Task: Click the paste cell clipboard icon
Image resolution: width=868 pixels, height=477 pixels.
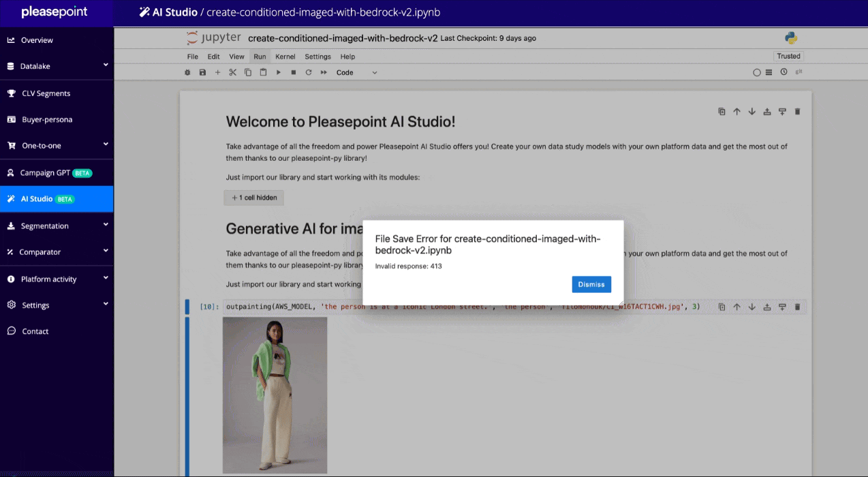Action: 263,72
